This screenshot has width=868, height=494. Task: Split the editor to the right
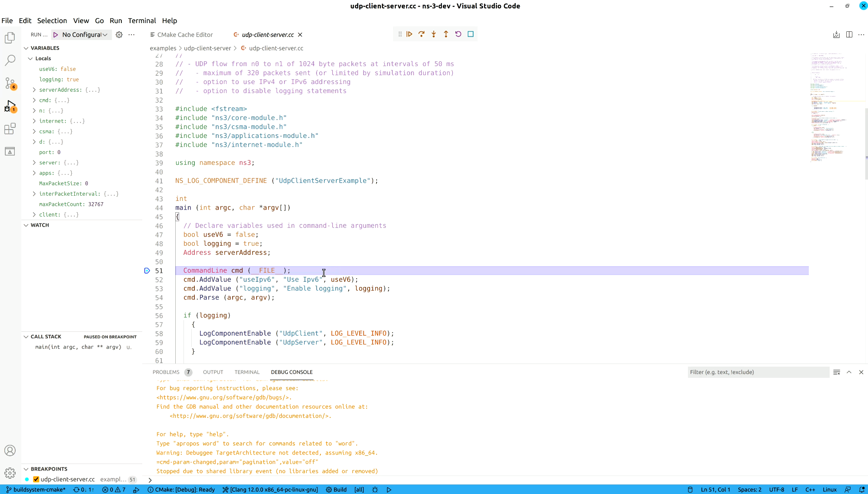coord(849,34)
